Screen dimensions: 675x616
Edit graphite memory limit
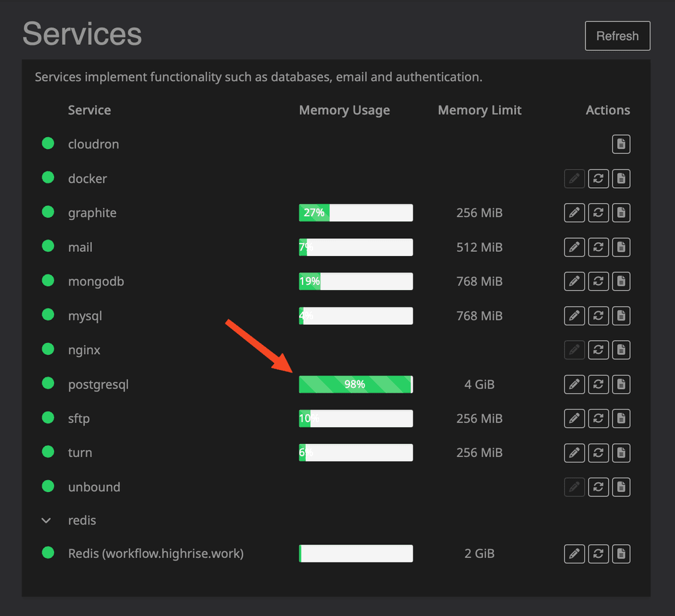pyautogui.click(x=574, y=213)
